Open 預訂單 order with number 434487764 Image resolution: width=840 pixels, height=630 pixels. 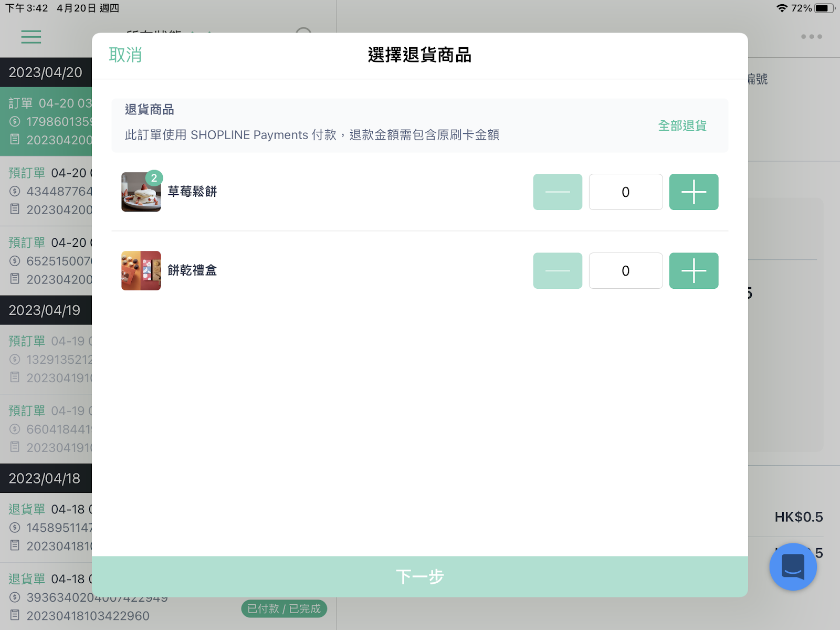tap(46, 191)
